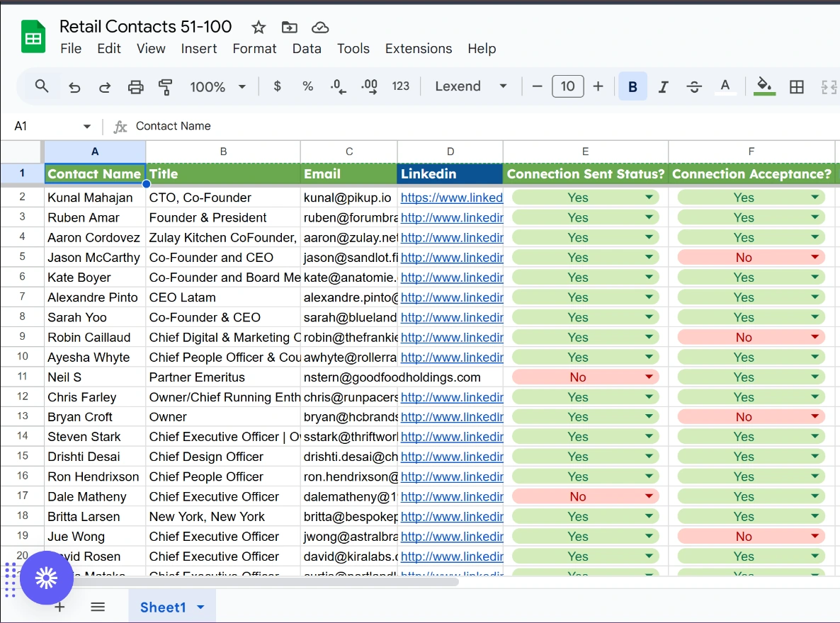Open Jason McCarthy's Connection Acceptance dropdown
The width and height of the screenshot is (840, 623).
(x=815, y=258)
